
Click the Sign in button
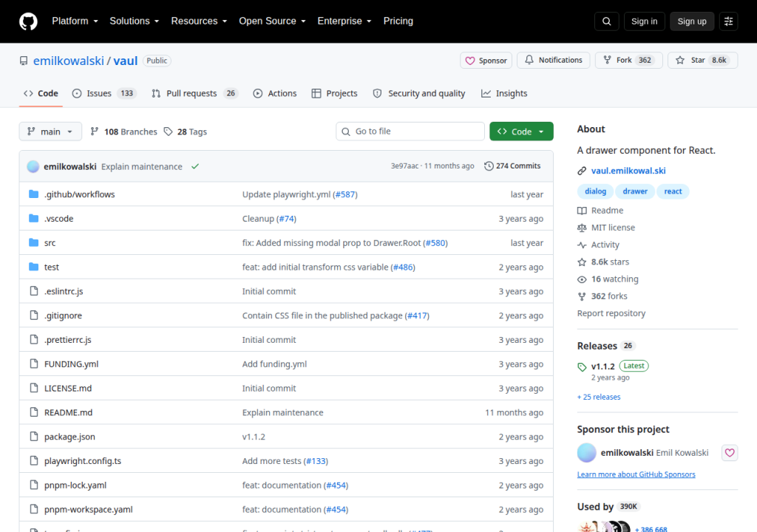click(x=644, y=21)
